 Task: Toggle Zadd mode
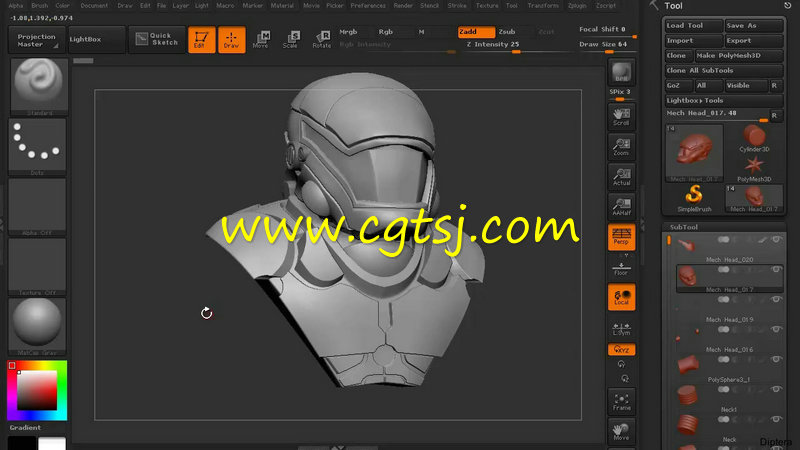click(476, 32)
